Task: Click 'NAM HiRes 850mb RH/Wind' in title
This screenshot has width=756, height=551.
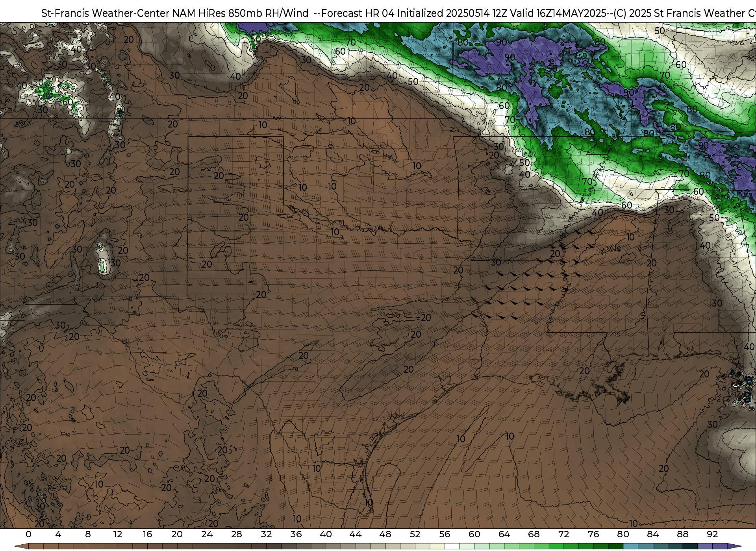Action: pos(241,13)
